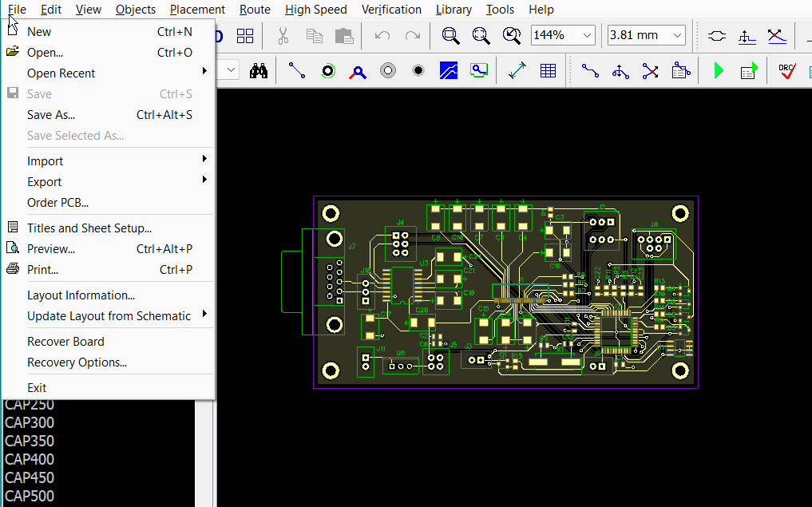Viewport: 812px width, 507px height.
Task: Open Titles and Sheet Setup...
Action: (x=108, y=228)
